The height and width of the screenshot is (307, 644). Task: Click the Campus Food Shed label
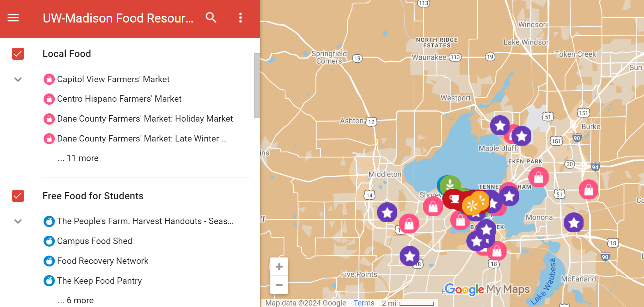(95, 241)
